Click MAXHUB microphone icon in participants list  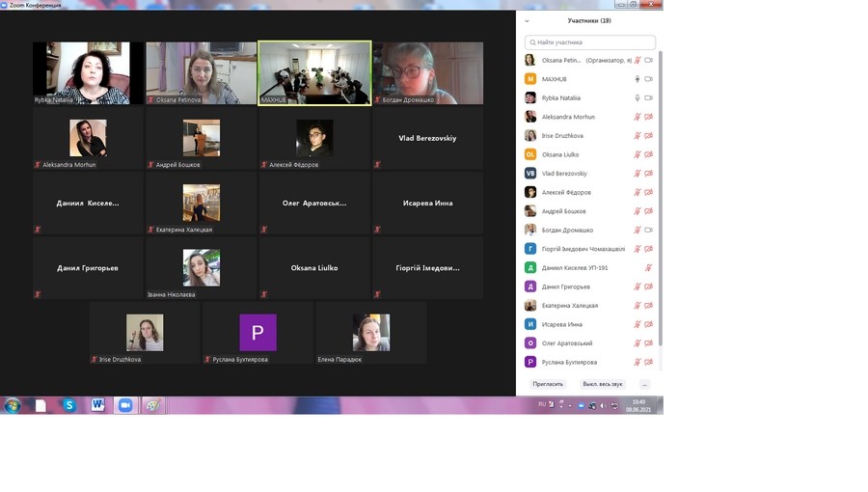click(637, 79)
